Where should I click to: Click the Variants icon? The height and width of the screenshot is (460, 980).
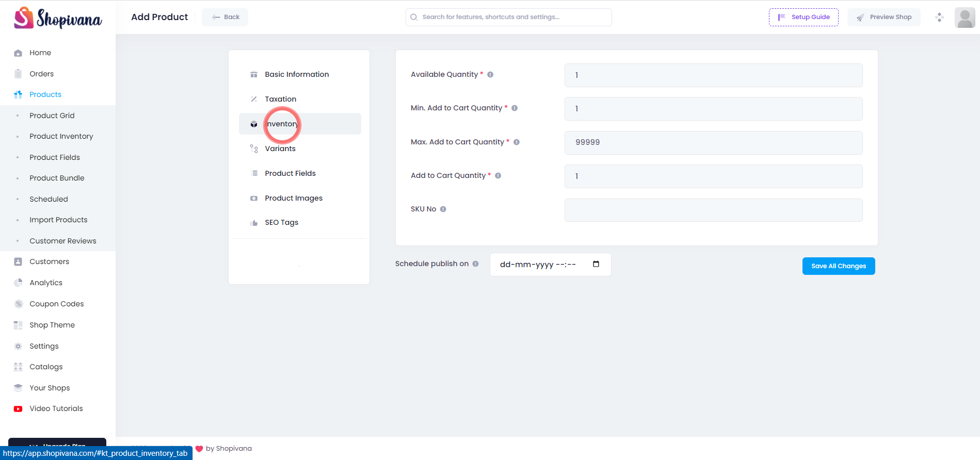254,149
